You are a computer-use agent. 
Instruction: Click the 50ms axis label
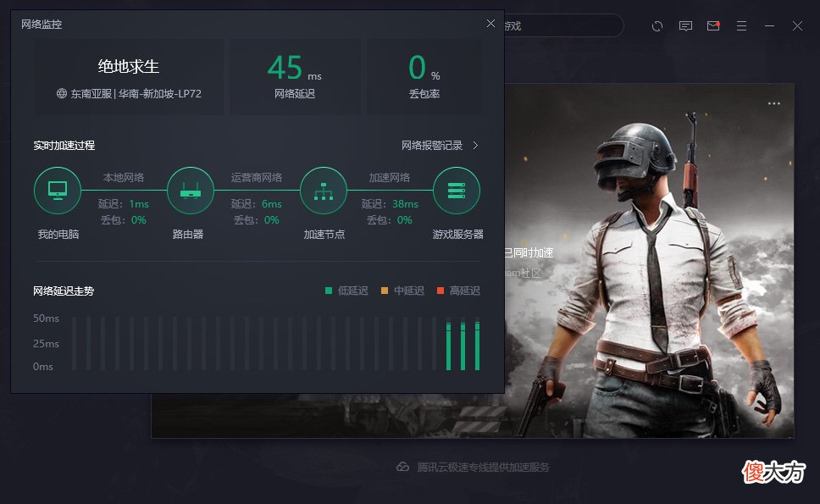coord(46,318)
